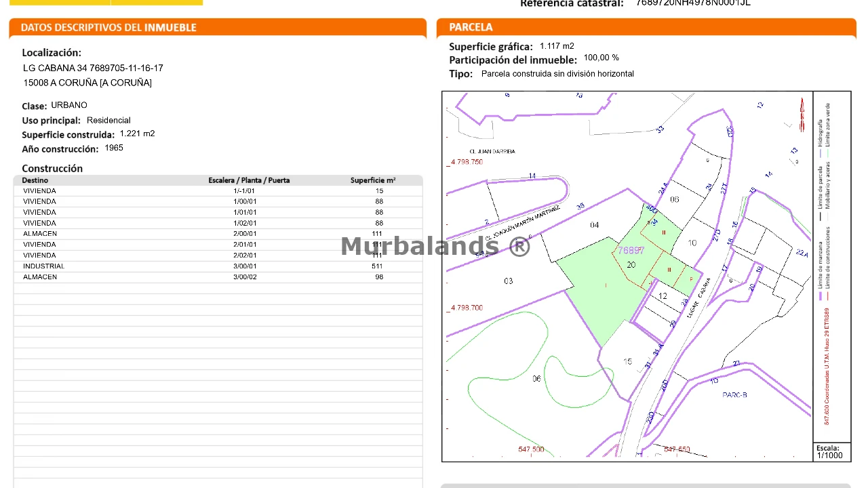Click the Escalera / Planta / Puerta column header
Image resolution: width=868 pixels, height=488 pixels.
pyautogui.click(x=249, y=180)
